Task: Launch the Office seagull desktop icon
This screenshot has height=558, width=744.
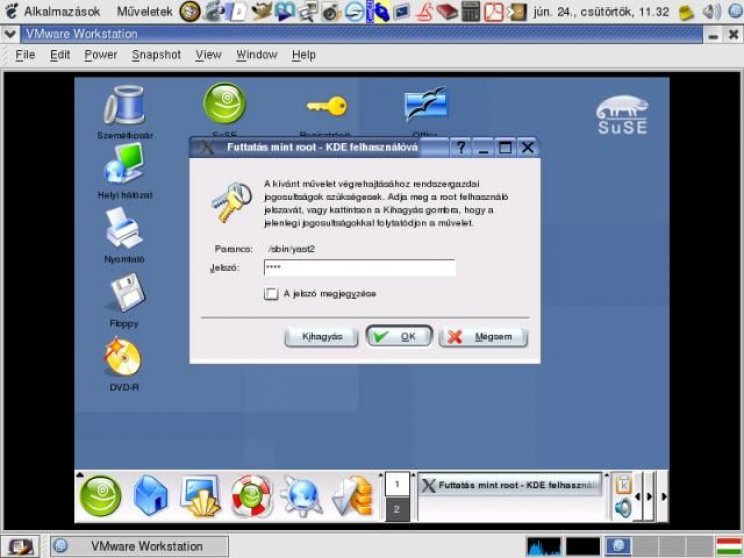Action: click(426, 103)
